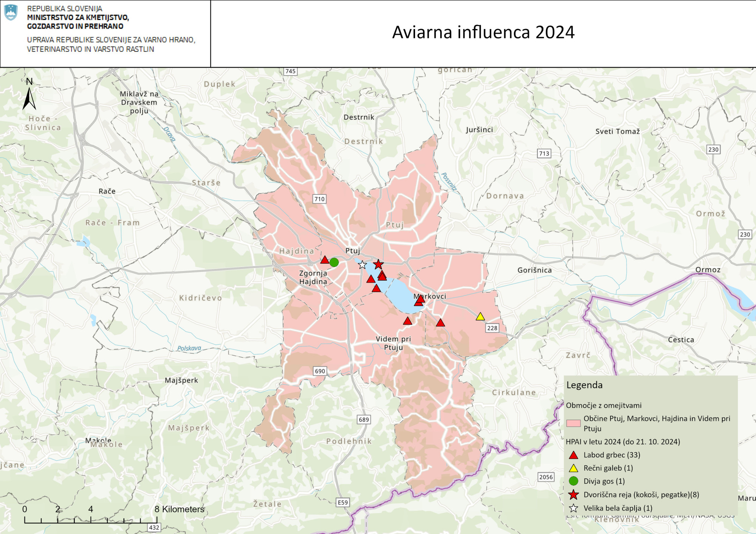Click the red star marker near Ptuj
The height and width of the screenshot is (534, 756).
(x=378, y=264)
